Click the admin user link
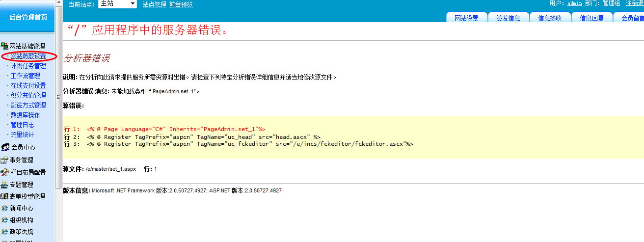 coord(574,3)
